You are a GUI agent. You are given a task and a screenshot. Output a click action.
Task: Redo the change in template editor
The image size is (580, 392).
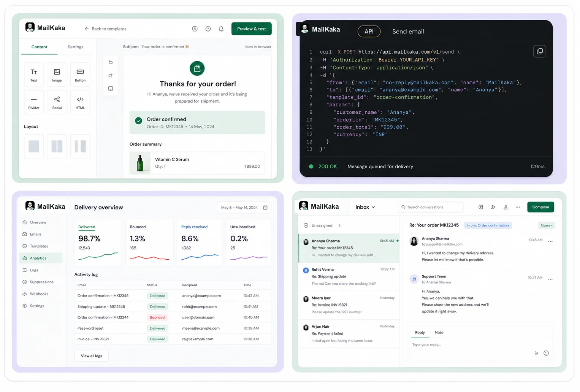click(x=111, y=75)
